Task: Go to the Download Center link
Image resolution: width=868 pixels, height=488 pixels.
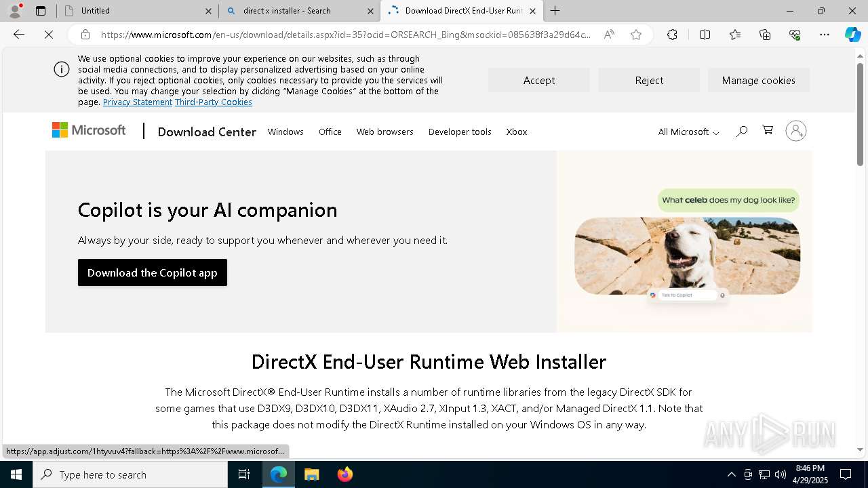Action: tap(207, 131)
